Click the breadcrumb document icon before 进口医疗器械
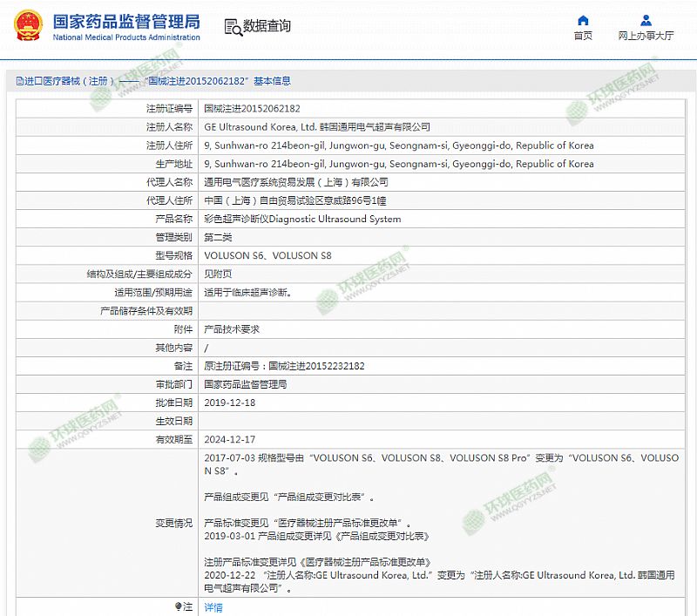Viewport: 697px width, 616px height. tap(18, 81)
